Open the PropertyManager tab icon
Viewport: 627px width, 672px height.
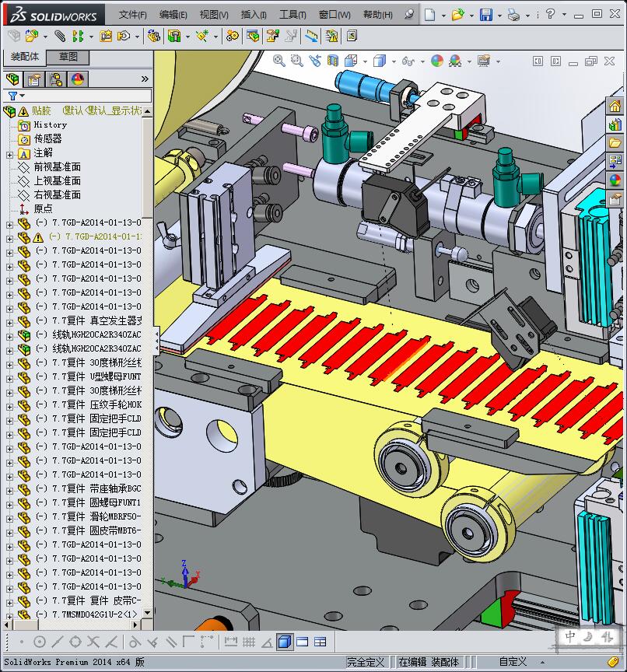click(33, 79)
